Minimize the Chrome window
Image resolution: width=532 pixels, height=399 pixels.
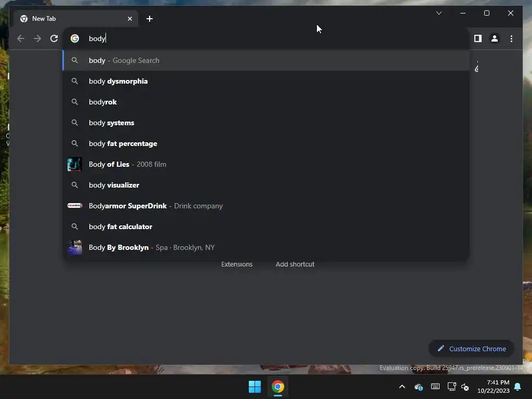tap(463, 13)
